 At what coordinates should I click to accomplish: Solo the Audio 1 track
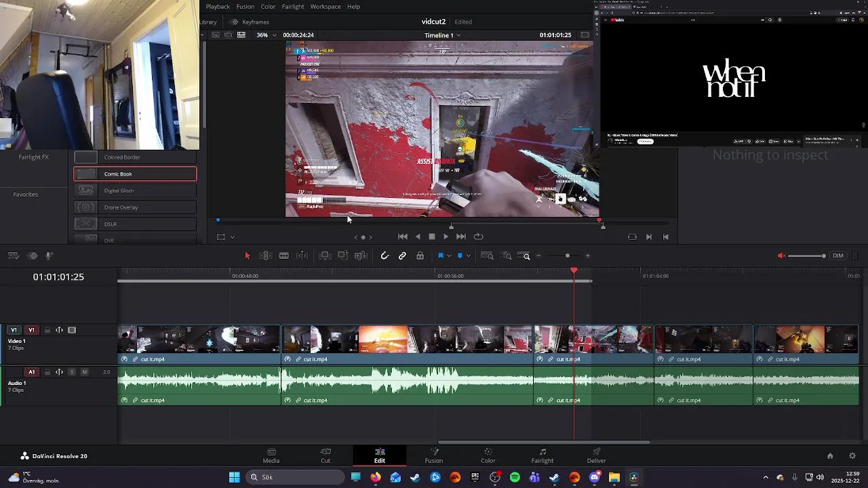(x=72, y=372)
